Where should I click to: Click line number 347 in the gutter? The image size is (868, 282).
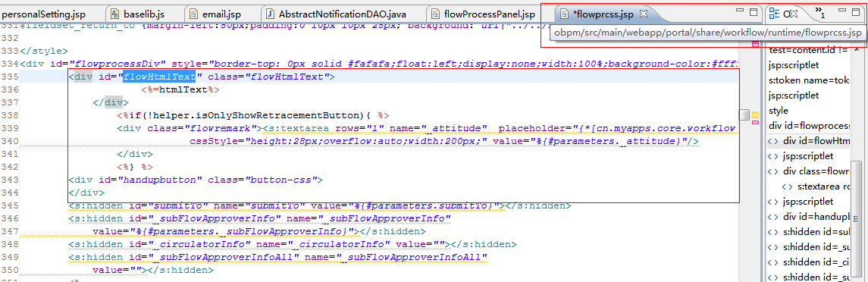[9, 231]
